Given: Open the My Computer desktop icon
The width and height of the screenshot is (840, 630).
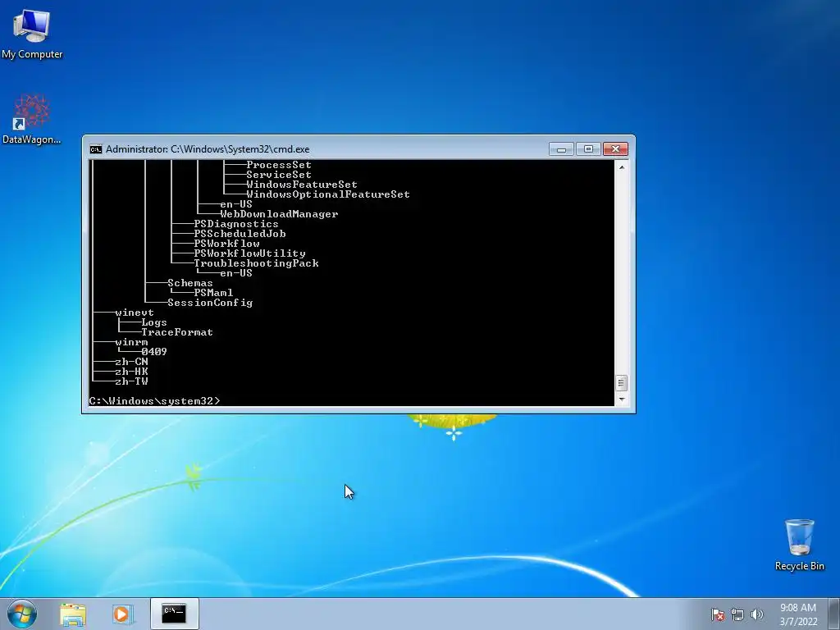Looking at the screenshot, I should [x=32, y=34].
